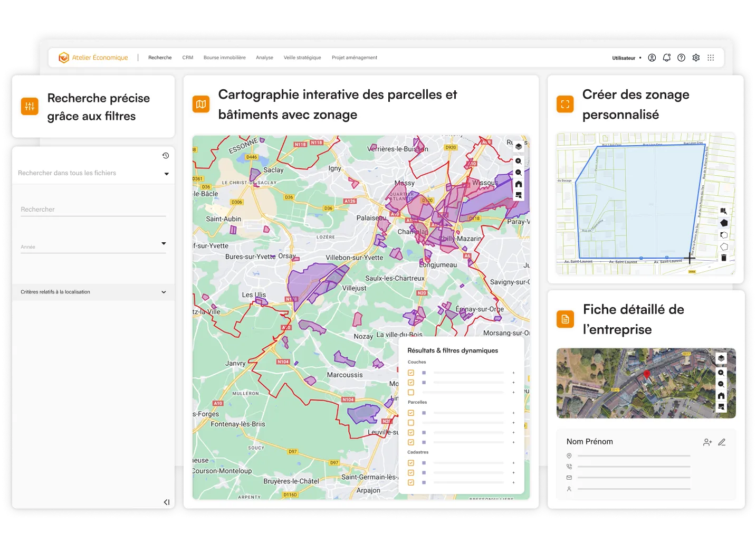The height and width of the screenshot is (551, 756).
Task: Click the Utilisateur account label
Action: (x=624, y=58)
